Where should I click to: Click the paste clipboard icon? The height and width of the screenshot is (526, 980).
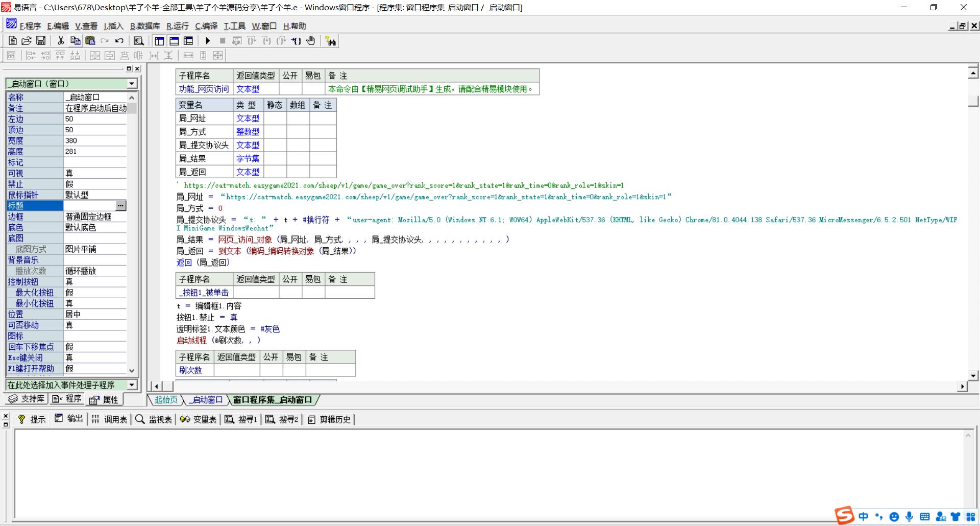click(x=90, y=41)
